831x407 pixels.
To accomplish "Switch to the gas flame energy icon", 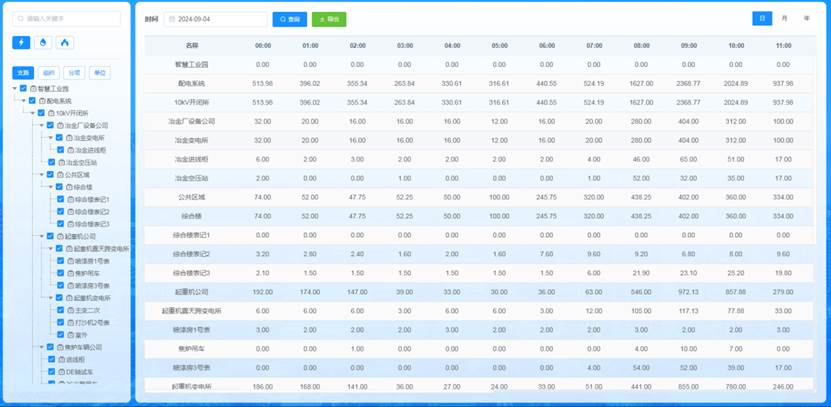I will (65, 43).
